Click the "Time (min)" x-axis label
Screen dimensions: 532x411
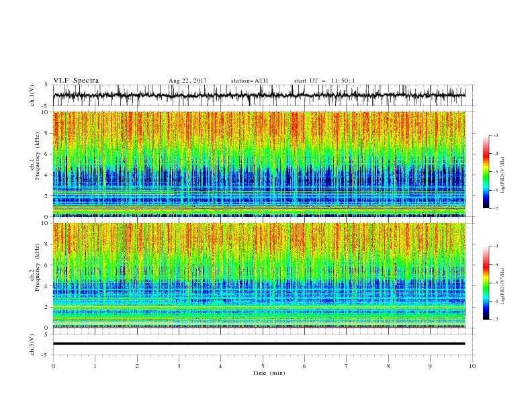click(269, 373)
